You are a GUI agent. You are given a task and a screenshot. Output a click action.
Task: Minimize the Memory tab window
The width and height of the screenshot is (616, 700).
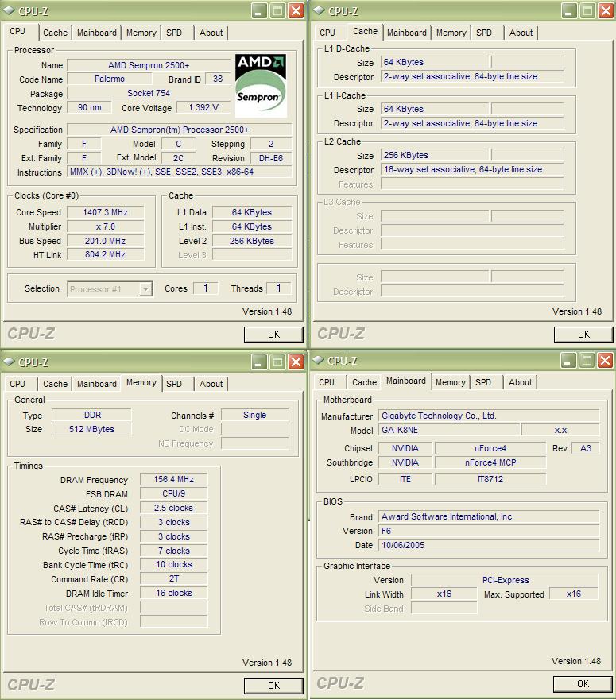click(x=259, y=362)
